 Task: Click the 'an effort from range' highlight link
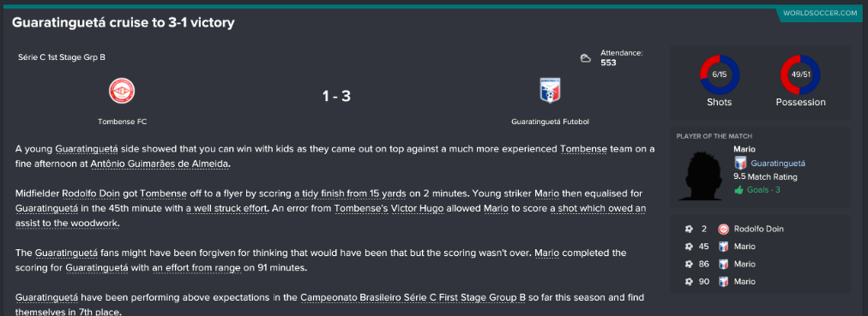coord(196,268)
